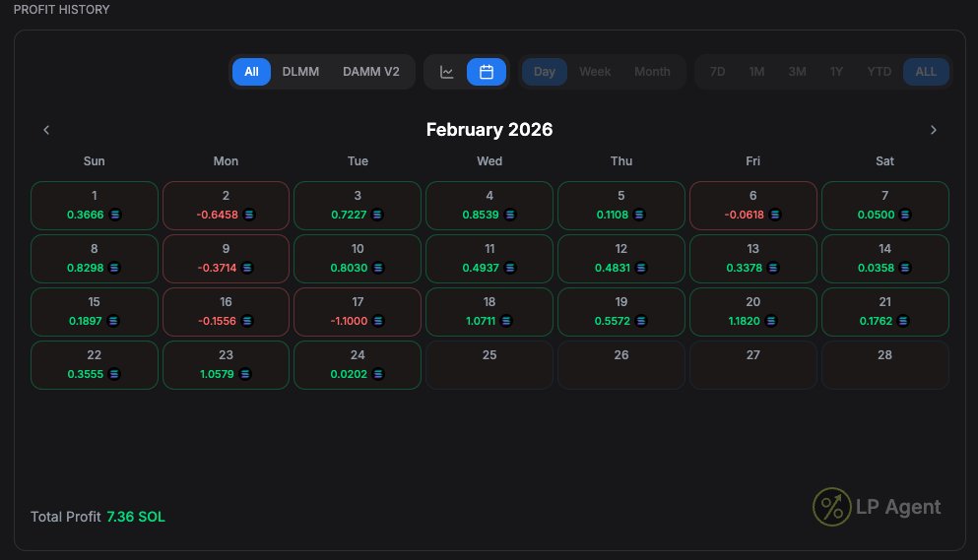Image resolution: width=978 pixels, height=560 pixels.
Task: Switch to the line chart view
Action: click(446, 72)
